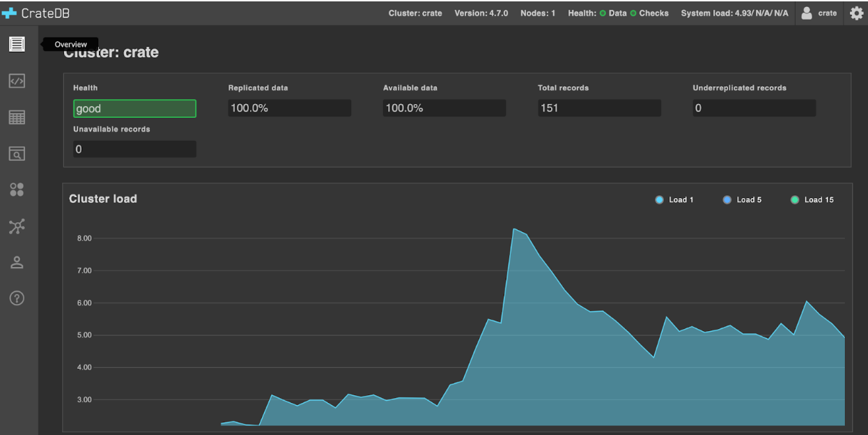Screen dimensions: 868x435
Task: Select the green Health field showing good
Action: pyautogui.click(x=134, y=108)
